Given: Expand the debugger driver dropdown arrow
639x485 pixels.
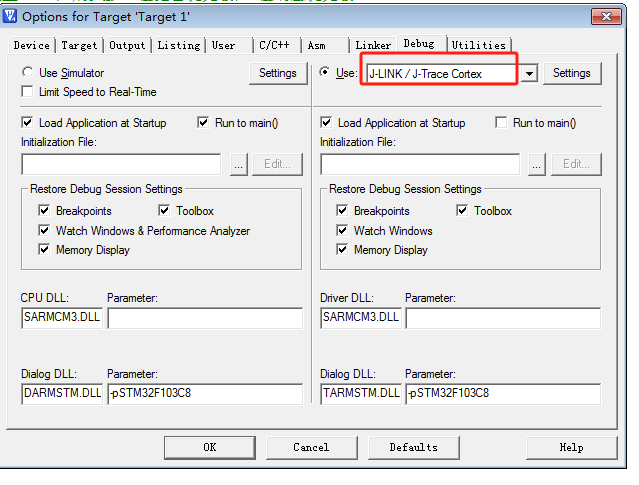Looking at the screenshot, I should (x=529, y=74).
